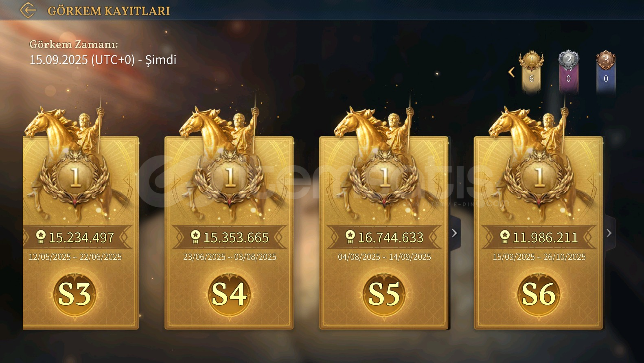Open the S3 season record card
Viewport: 644px width, 363px height.
(x=81, y=233)
